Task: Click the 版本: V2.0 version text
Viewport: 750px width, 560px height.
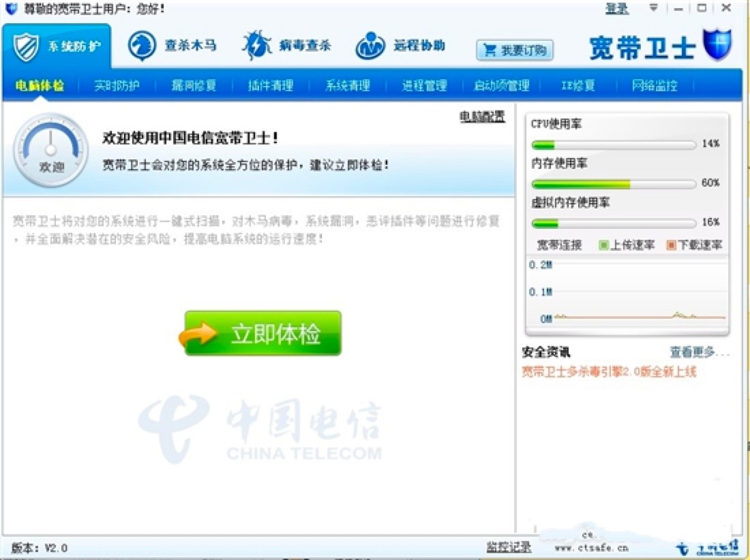Action: tap(40, 548)
